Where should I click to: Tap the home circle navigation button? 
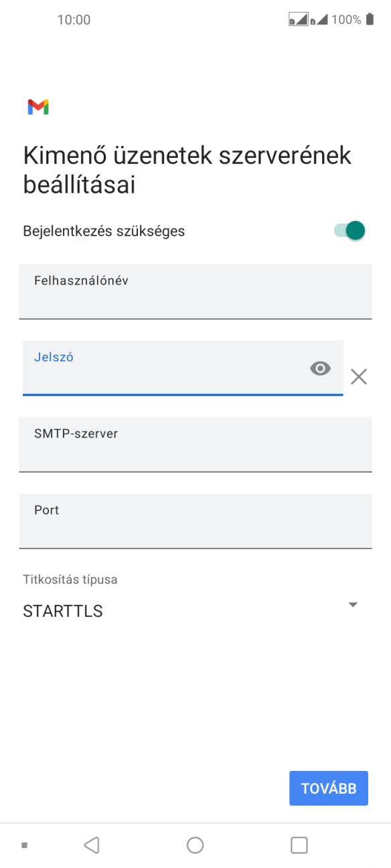[195, 845]
